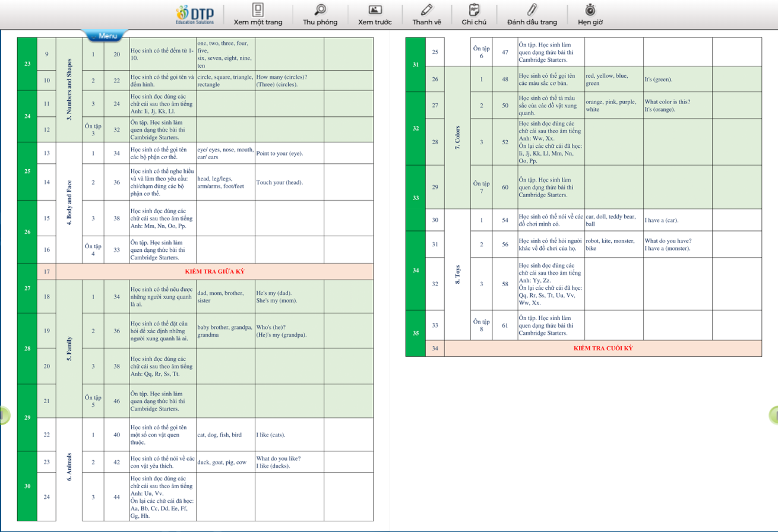Click the 'dad, mom, brother, sister' cell
Image resolution: width=778 pixels, height=532 pixels.
point(224,297)
